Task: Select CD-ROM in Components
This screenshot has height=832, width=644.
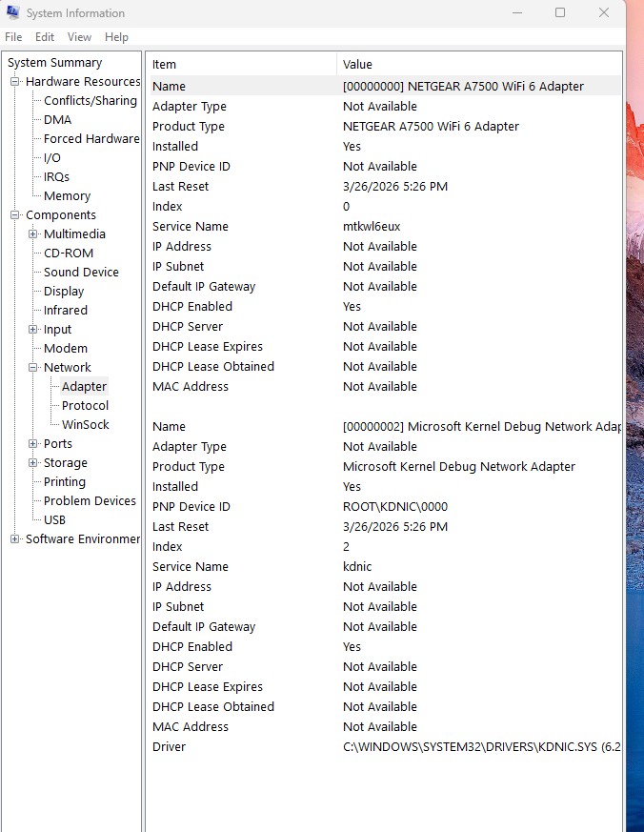Action: (x=69, y=254)
